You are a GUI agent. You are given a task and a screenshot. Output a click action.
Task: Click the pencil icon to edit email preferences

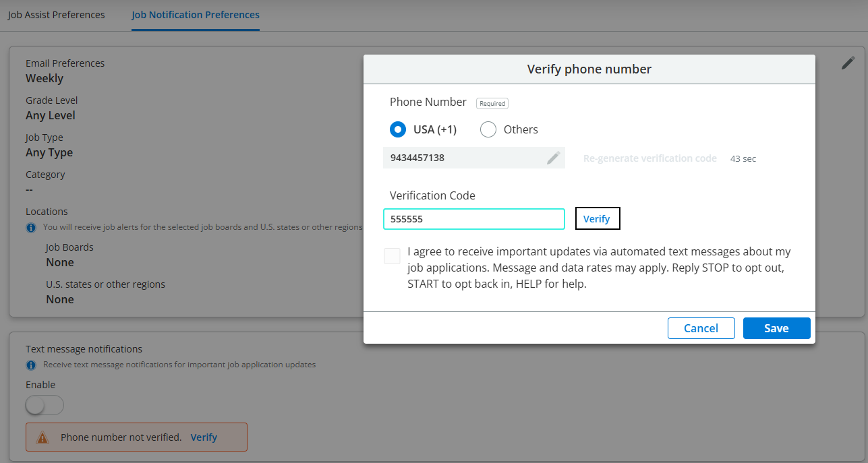click(848, 63)
